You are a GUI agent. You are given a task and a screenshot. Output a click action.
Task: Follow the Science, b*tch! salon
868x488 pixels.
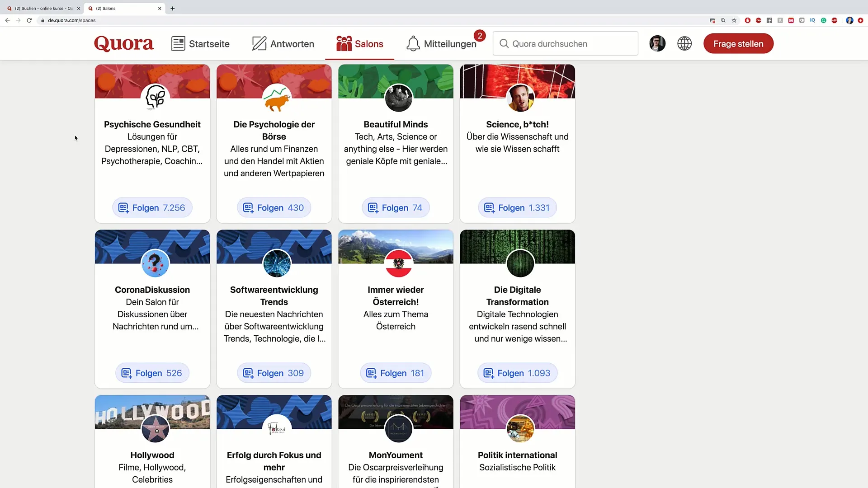click(517, 208)
